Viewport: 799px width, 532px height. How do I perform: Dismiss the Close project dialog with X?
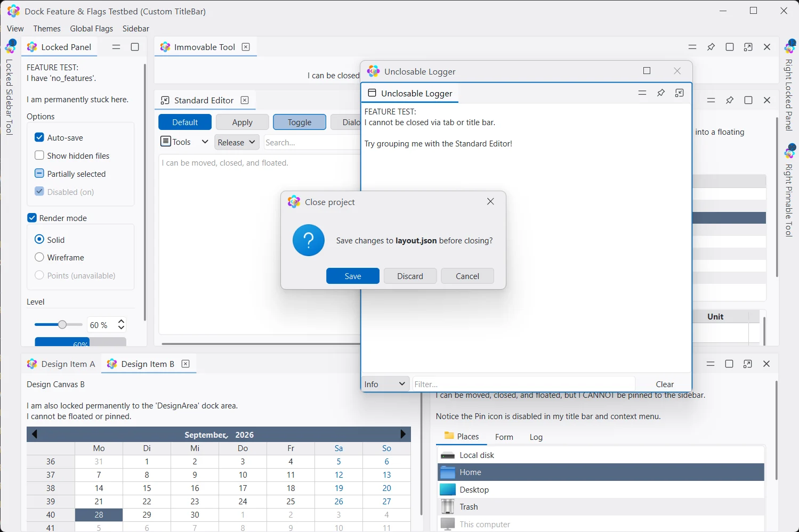(490, 201)
